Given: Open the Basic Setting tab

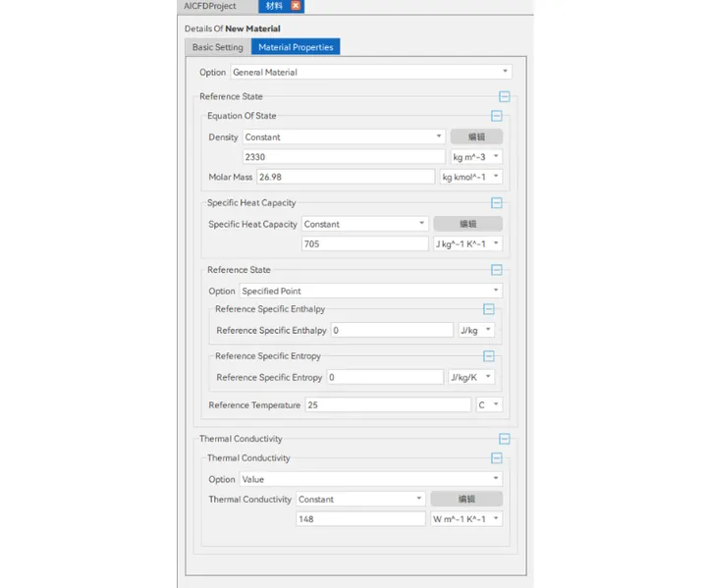Looking at the screenshot, I should [x=218, y=47].
